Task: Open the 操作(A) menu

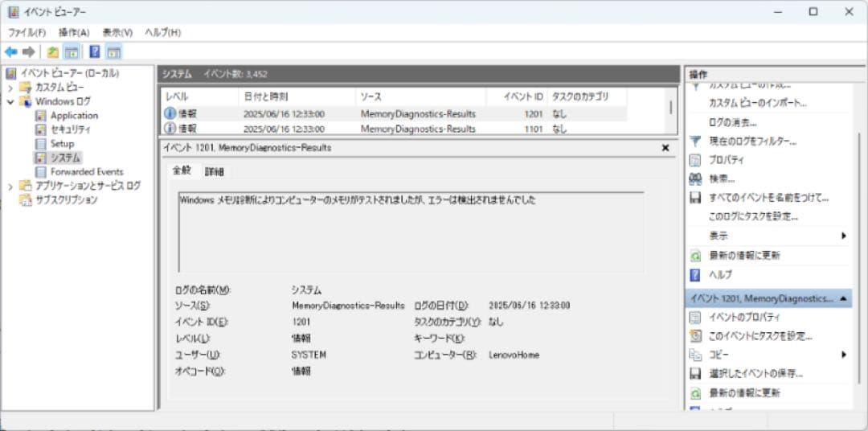Action: click(x=74, y=33)
